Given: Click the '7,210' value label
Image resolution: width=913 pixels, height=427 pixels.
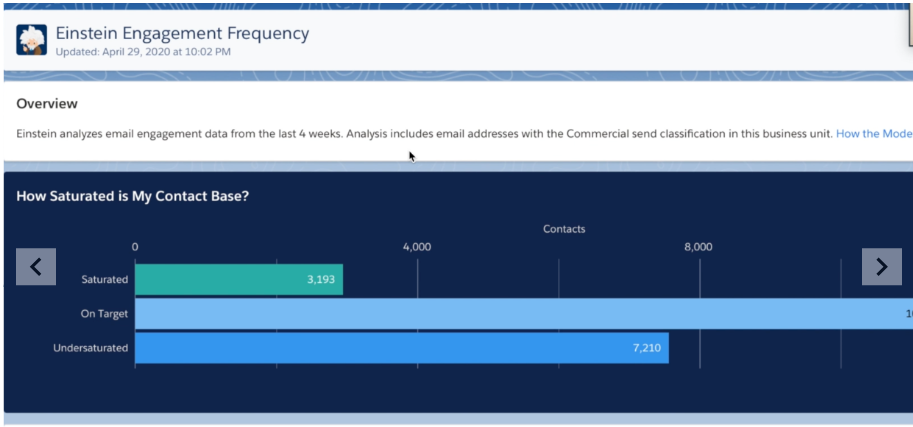Looking at the screenshot, I should [647, 348].
